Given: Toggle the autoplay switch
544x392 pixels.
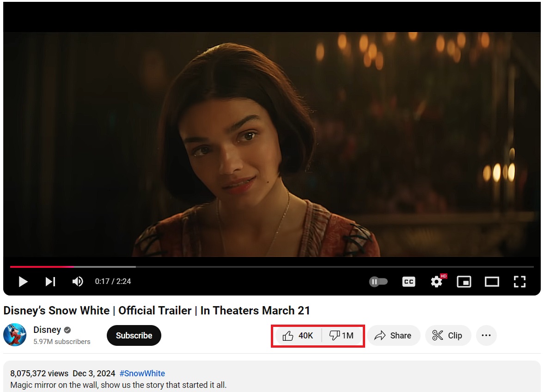Looking at the screenshot, I should coord(378,282).
